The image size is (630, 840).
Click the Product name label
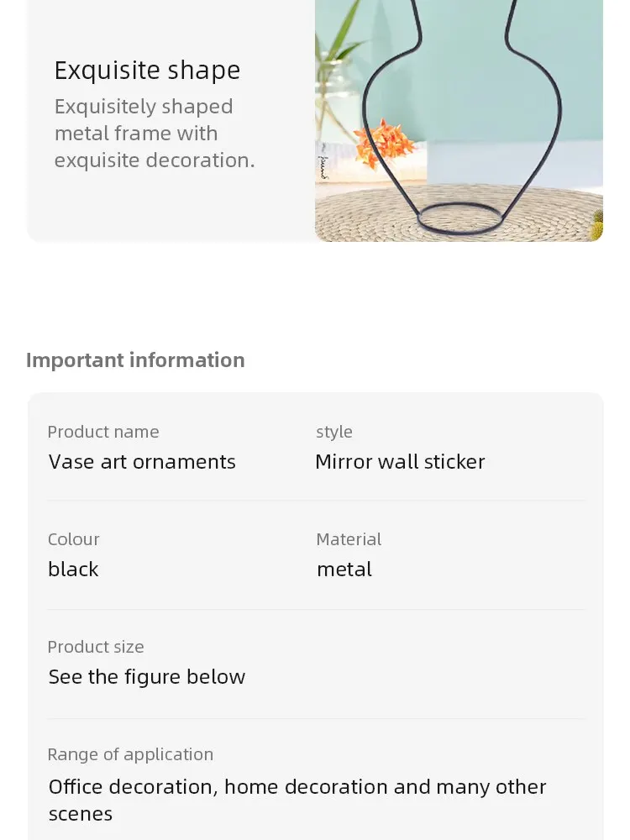(103, 432)
